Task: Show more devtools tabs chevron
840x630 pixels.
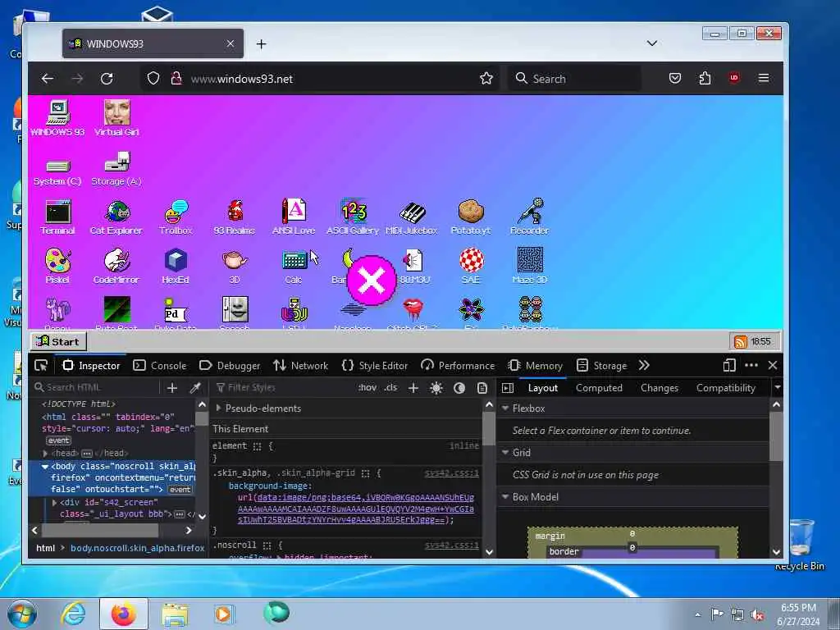Action: (644, 365)
